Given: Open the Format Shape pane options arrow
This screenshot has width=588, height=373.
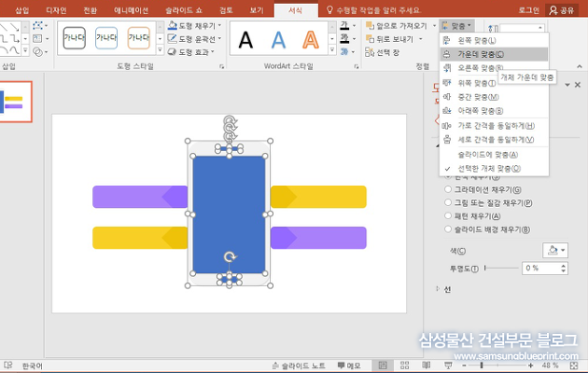Looking at the screenshot, I should click(x=567, y=85).
